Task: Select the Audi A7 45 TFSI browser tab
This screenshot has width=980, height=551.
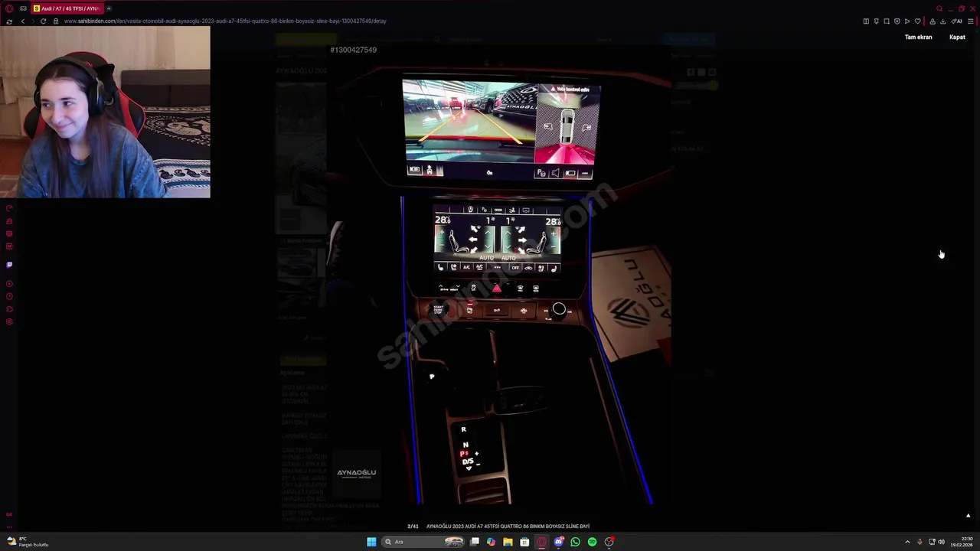Action: [67, 8]
